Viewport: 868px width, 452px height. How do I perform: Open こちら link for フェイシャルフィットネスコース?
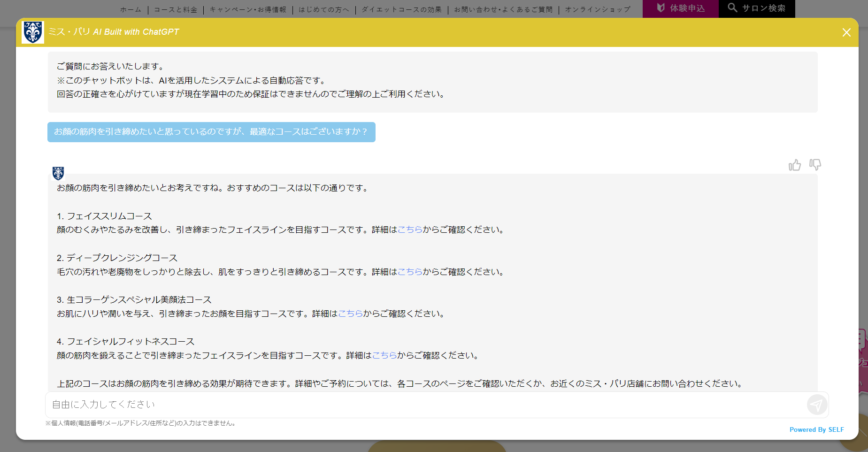(384, 355)
